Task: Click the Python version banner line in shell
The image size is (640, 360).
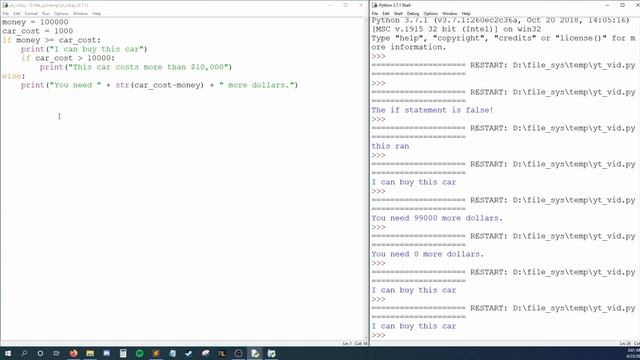Action: tap(500, 20)
